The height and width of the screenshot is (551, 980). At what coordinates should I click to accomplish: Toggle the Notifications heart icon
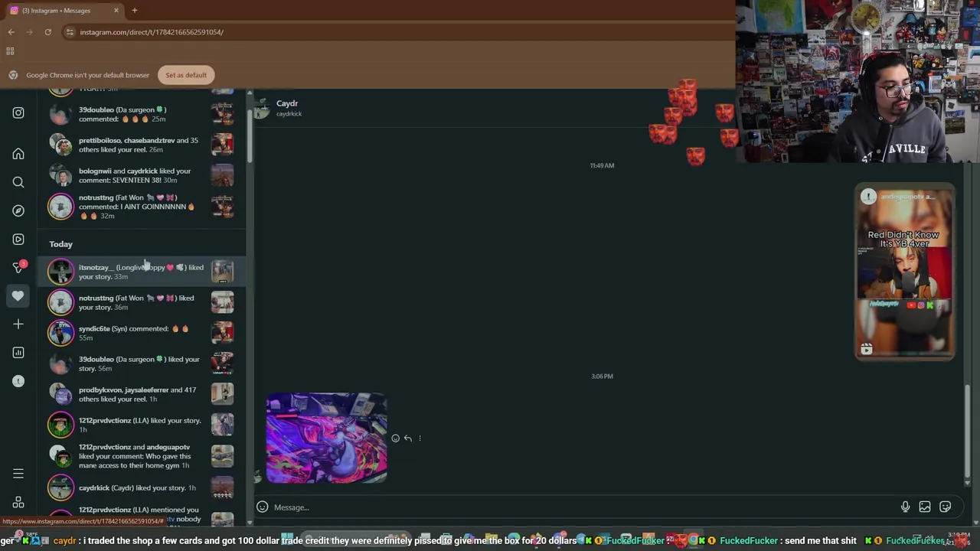(x=18, y=295)
